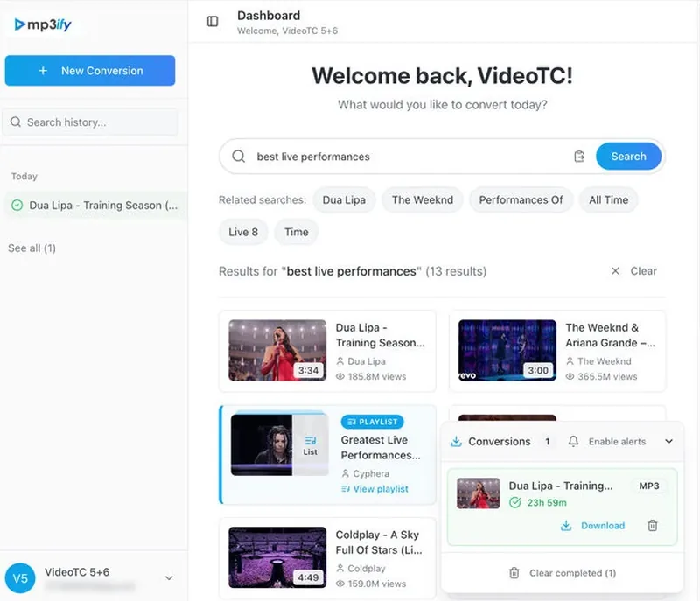This screenshot has height=601, width=700.
Task: Follow the View playlist link
Action: tap(374, 489)
